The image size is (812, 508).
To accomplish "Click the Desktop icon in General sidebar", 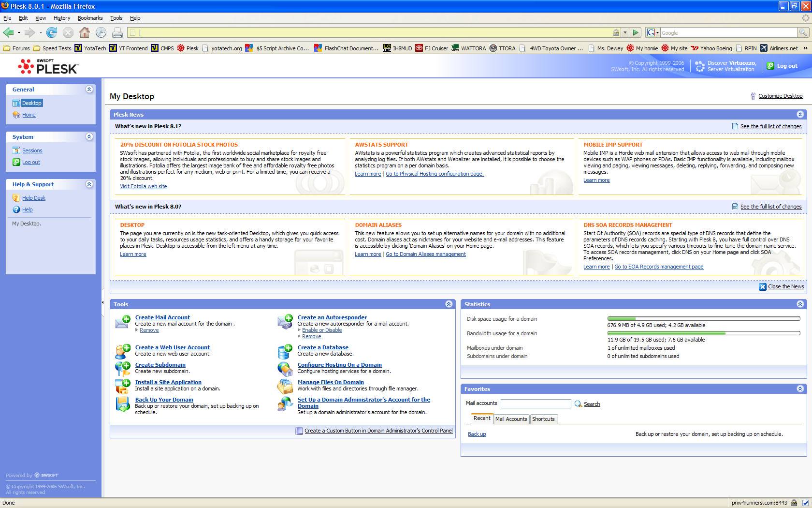I will tap(16, 103).
